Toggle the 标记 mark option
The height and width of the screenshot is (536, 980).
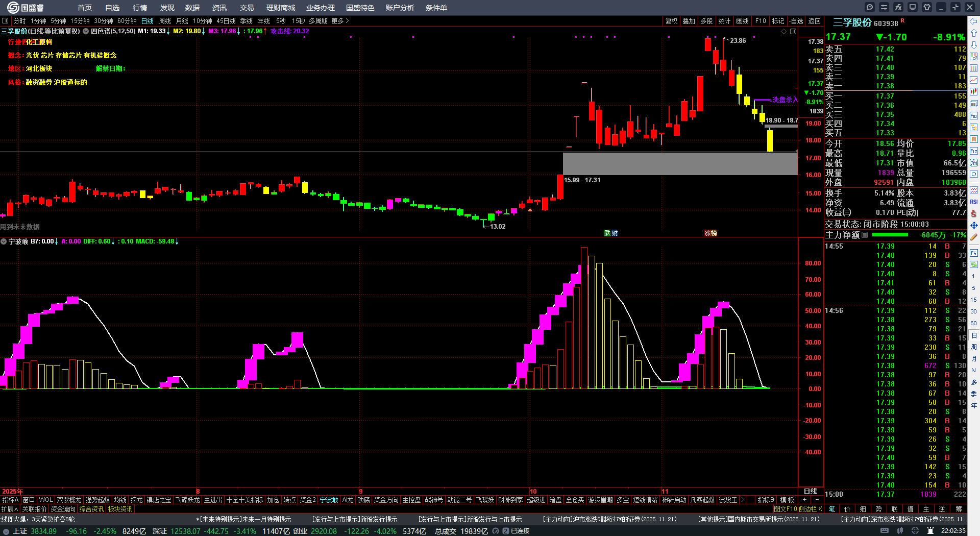click(778, 21)
